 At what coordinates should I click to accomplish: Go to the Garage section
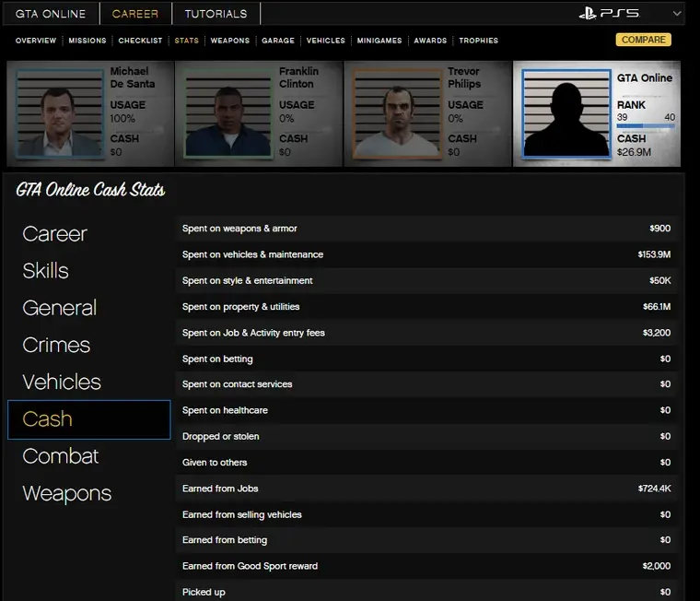tap(277, 41)
